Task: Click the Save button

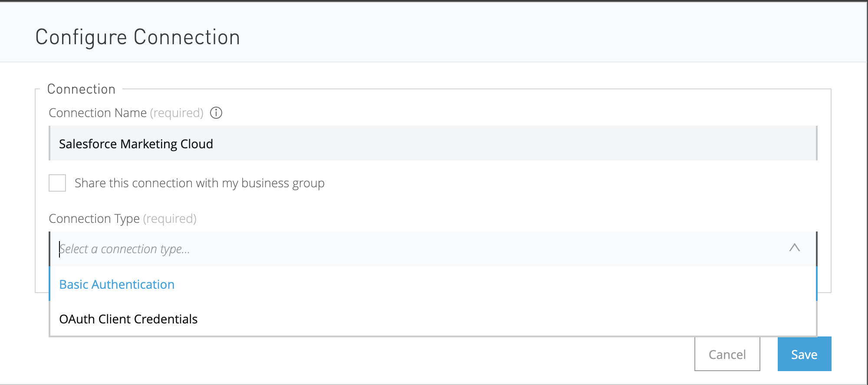Action: 804,354
